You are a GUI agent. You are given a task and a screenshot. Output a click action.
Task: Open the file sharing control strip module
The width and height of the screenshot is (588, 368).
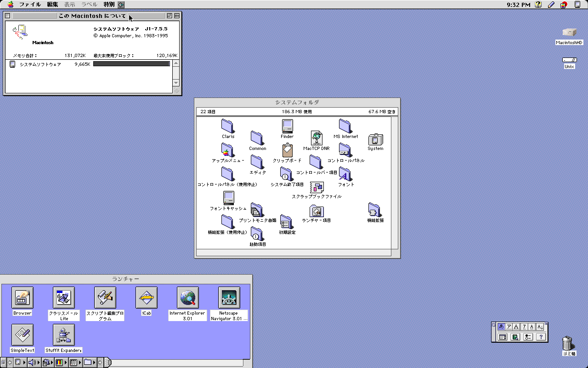(48, 362)
